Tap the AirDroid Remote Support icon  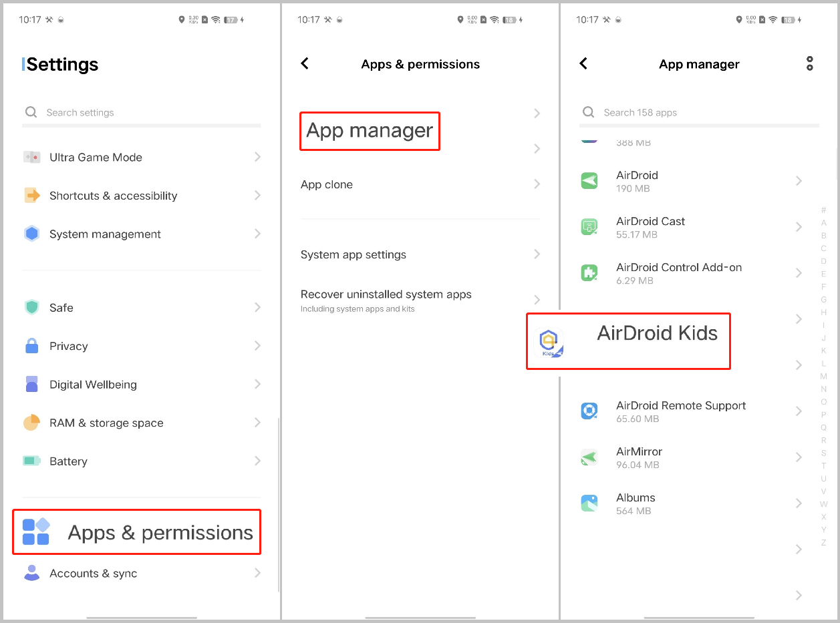[589, 411]
